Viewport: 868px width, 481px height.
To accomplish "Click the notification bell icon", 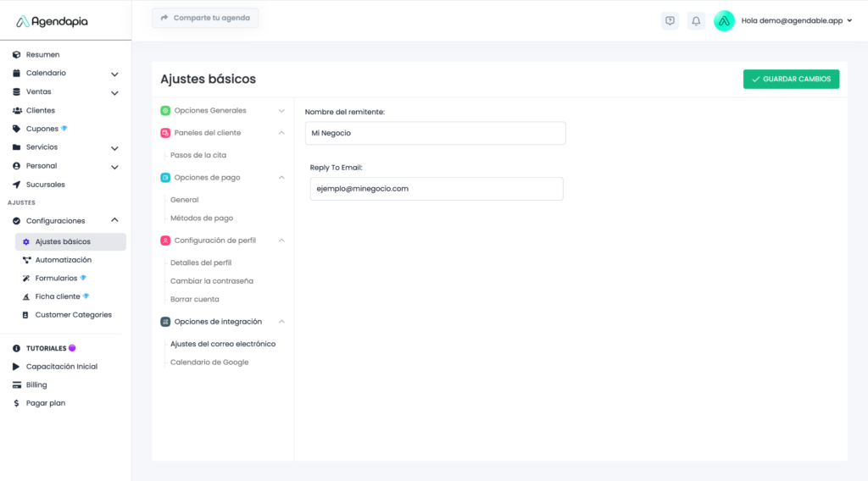I will [696, 21].
